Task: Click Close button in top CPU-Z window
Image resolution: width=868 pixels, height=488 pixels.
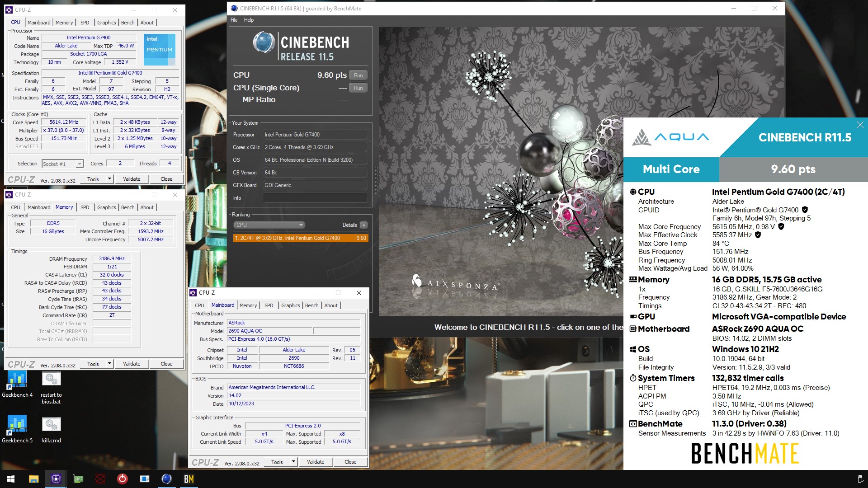Action: 166,179
